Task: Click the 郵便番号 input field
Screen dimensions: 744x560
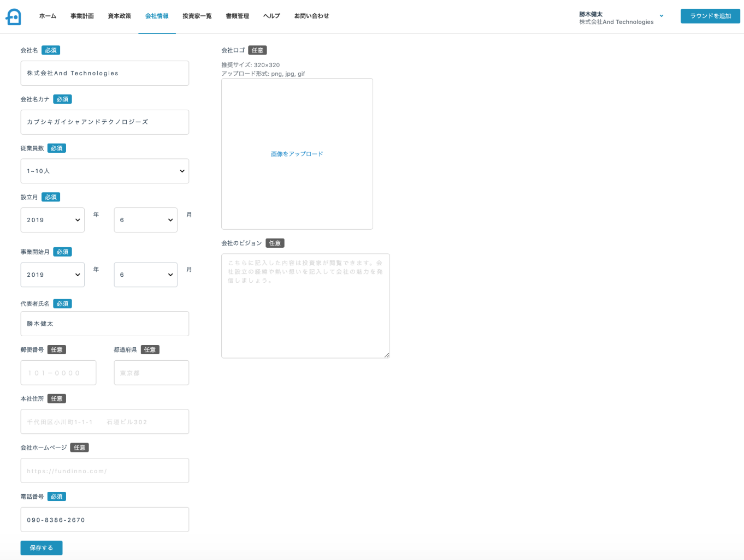Action: tap(58, 373)
